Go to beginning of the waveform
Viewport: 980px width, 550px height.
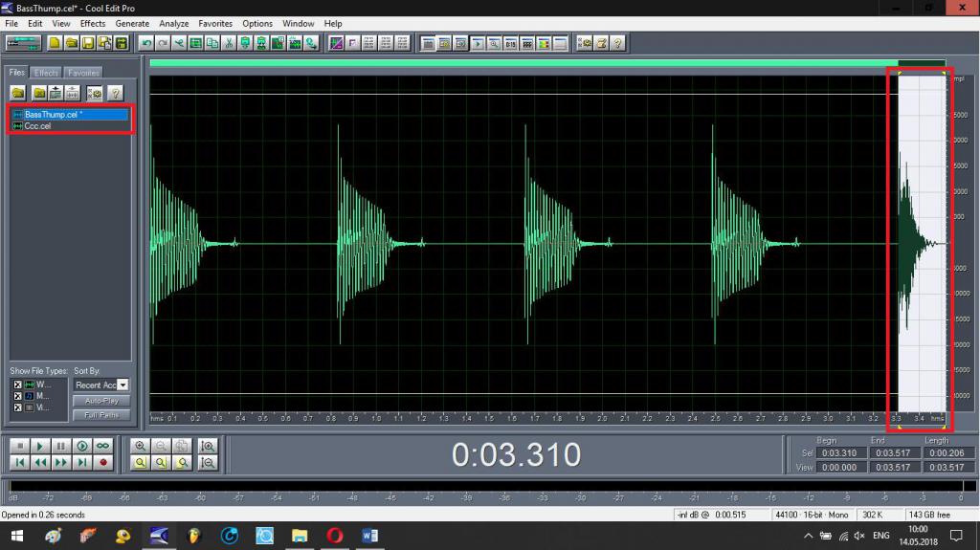(19, 463)
